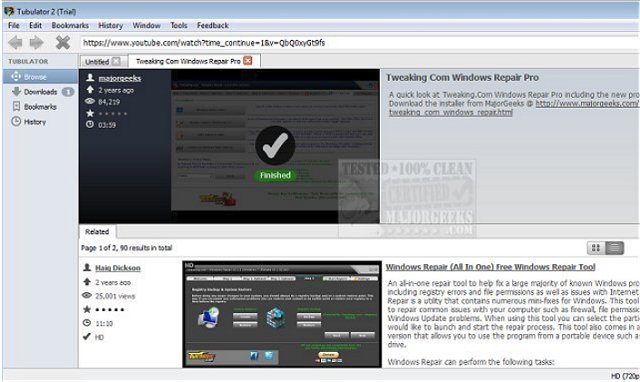Open the majorgeeks uploader link

coord(120,78)
